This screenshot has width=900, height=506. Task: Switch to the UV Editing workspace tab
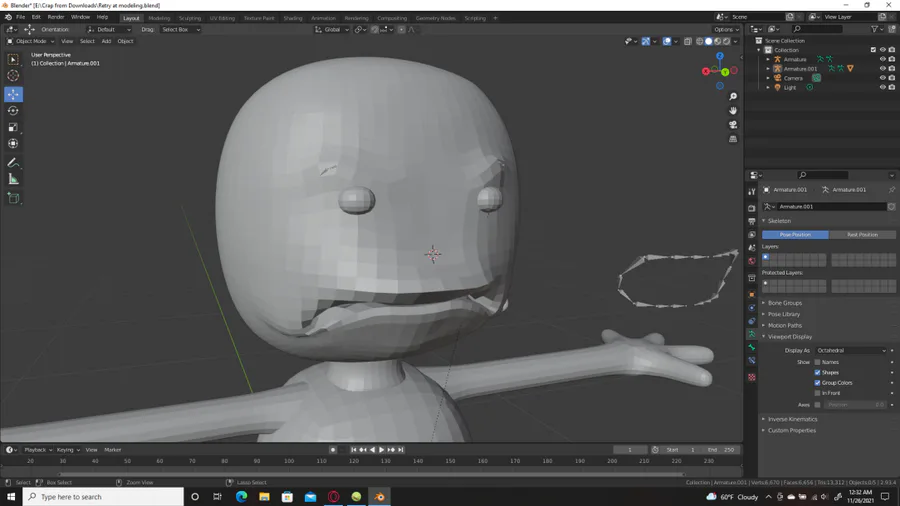(x=222, y=18)
